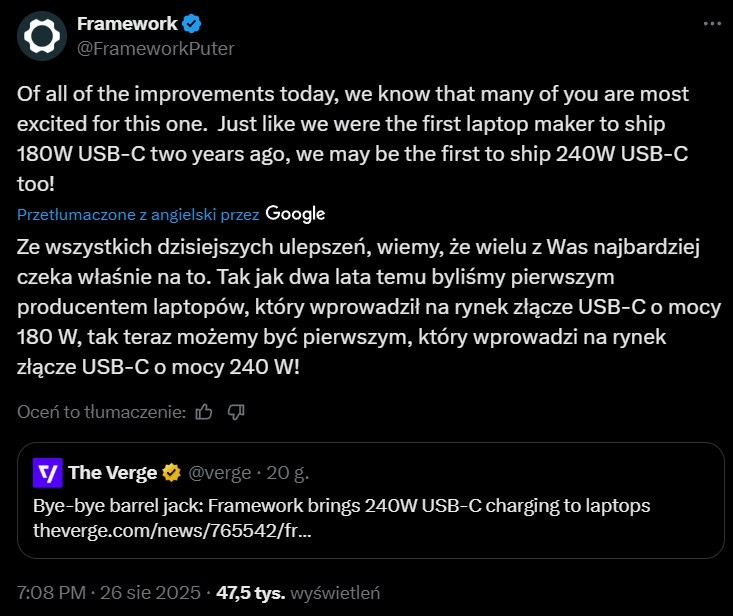Open the Framework profile avatar
Image resolution: width=733 pixels, height=616 pixels.
click(x=42, y=36)
